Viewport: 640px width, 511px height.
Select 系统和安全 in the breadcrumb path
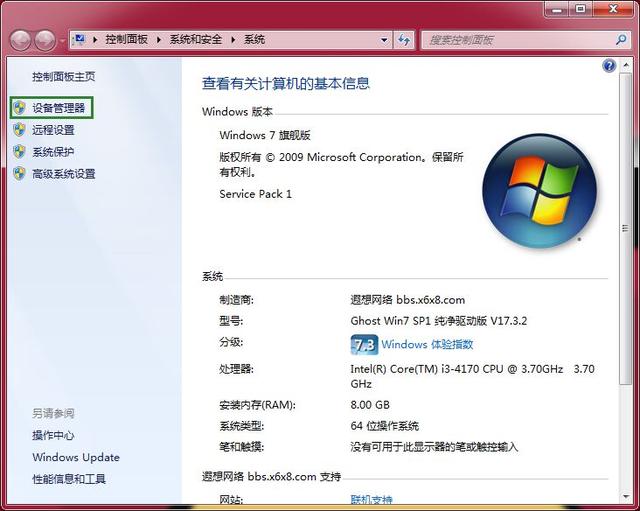coord(196,40)
